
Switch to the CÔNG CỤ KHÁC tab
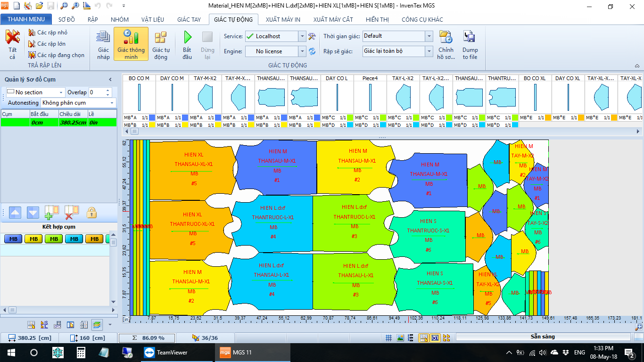pos(422,19)
